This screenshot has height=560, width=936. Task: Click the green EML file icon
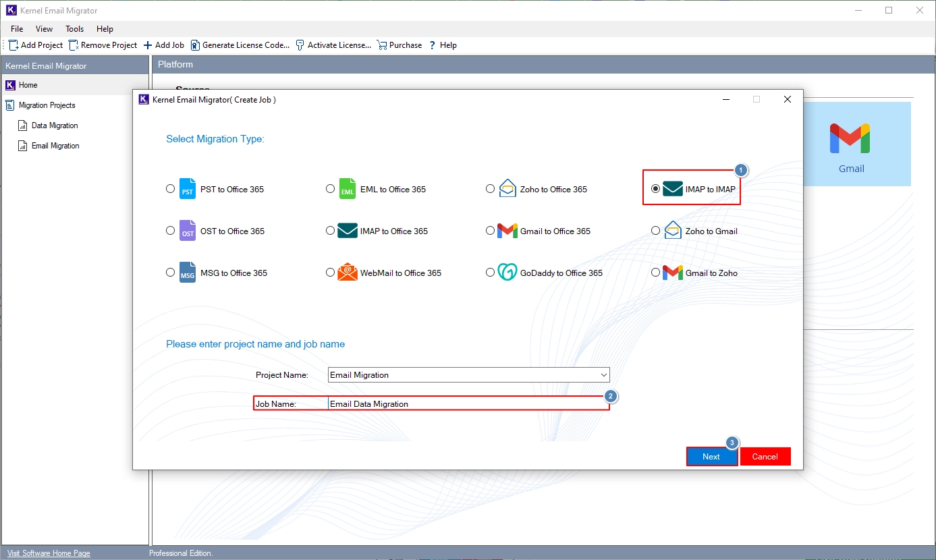[x=348, y=189]
